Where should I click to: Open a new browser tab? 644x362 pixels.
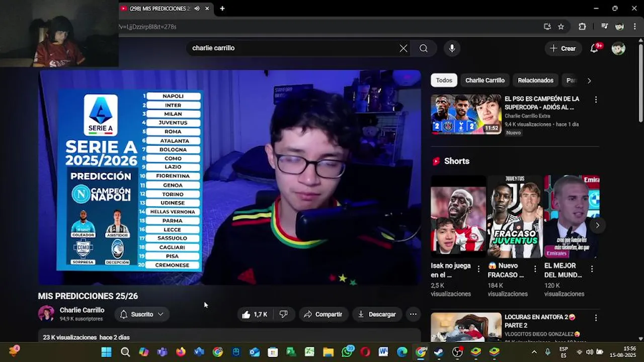click(222, 9)
